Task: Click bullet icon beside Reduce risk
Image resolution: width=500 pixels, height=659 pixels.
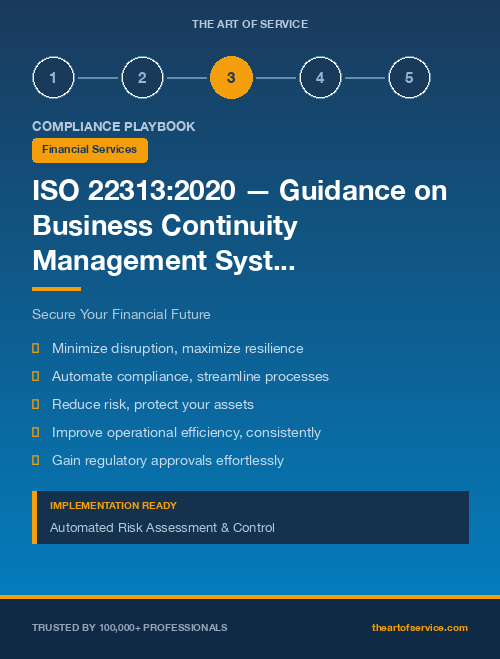Action: click(x=36, y=404)
